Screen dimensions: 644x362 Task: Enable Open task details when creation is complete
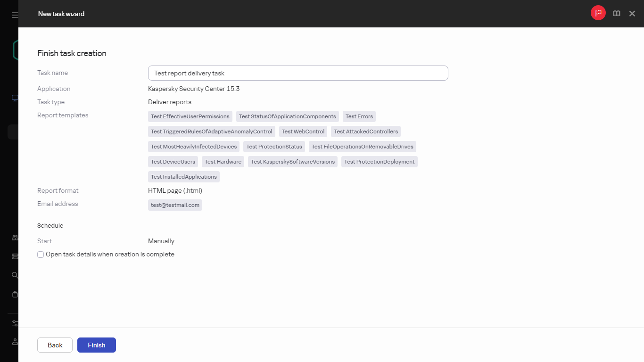(41, 254)
